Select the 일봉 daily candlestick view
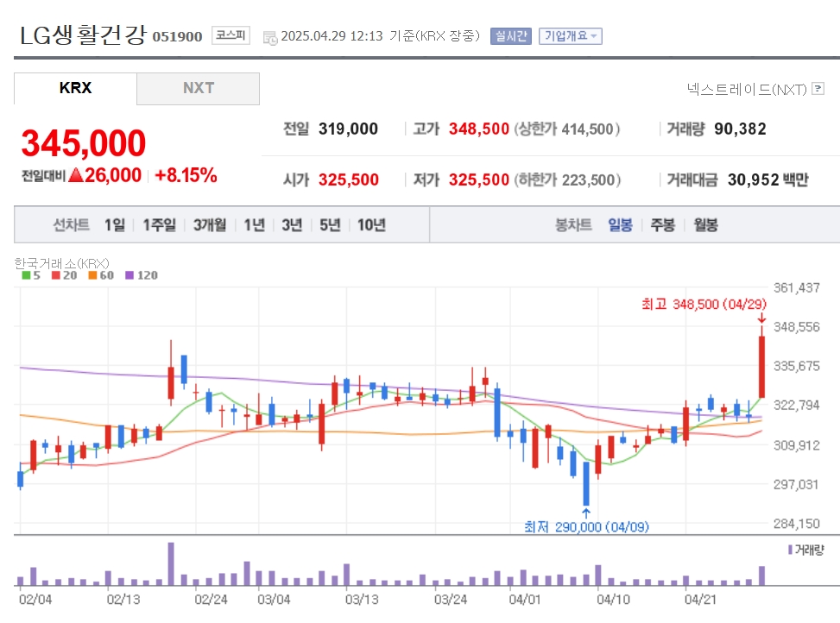The height and width of the screenshot is (623, 840). point(621,225)
